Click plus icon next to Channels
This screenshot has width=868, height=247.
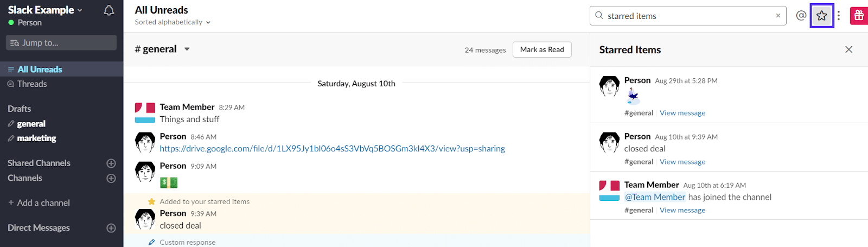111,178
